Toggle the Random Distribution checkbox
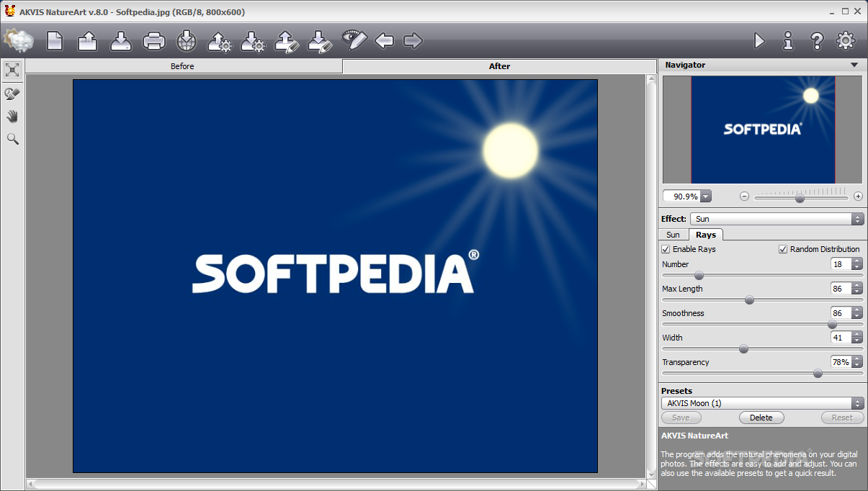The width and height of the screenshot is (868, 491). 783,249
